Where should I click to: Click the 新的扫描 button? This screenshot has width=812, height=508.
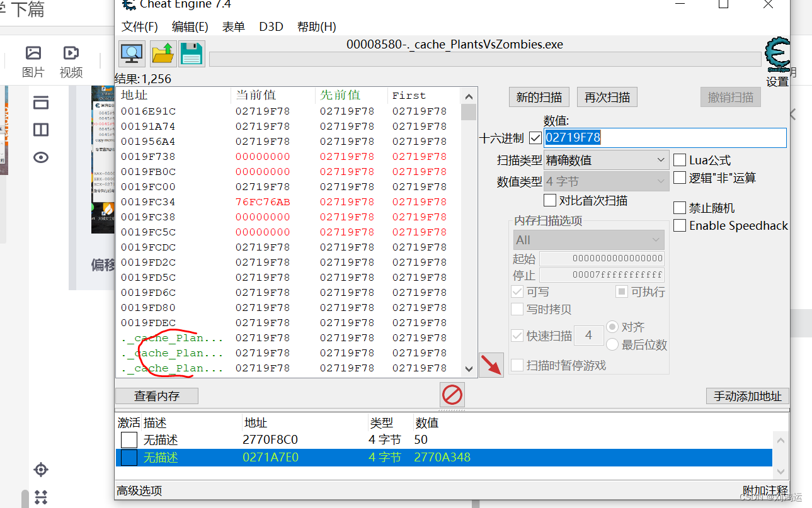coord(539,97)
